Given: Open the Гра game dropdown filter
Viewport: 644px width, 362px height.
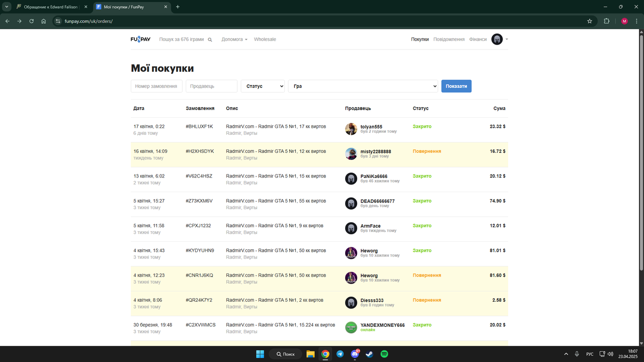Looking at the screenshot, I should coord(363,86).
